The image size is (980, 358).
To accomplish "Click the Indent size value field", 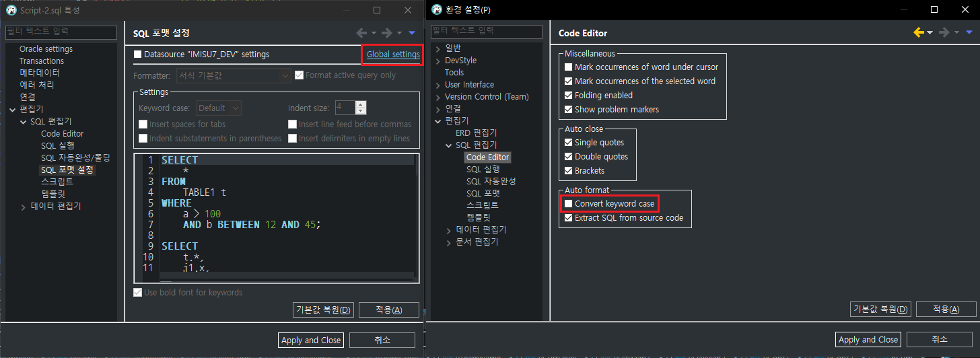I will (x=345, y=108).
